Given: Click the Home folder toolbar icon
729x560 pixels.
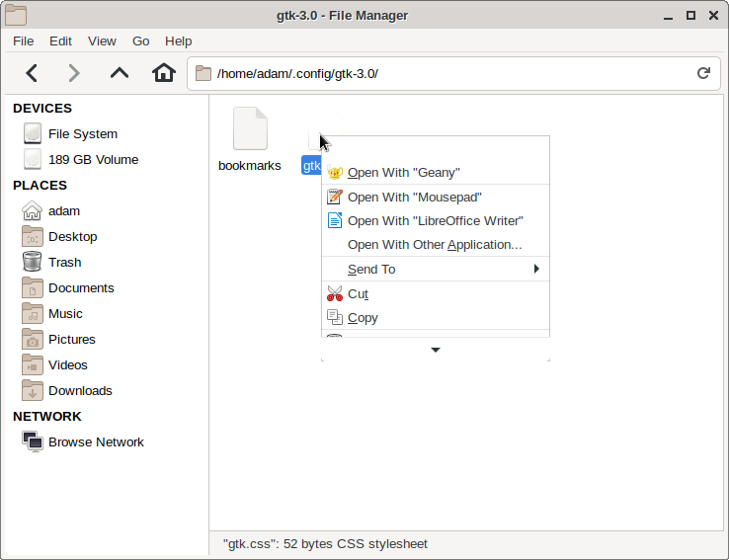Looking at the screenshot, I should 164,73.
